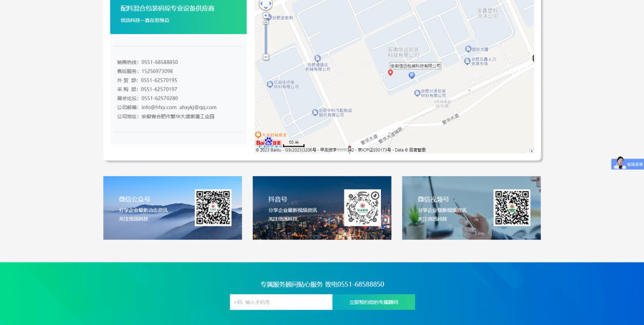
Task: Click the Douyin account QR code
Action: coord(362,208)
